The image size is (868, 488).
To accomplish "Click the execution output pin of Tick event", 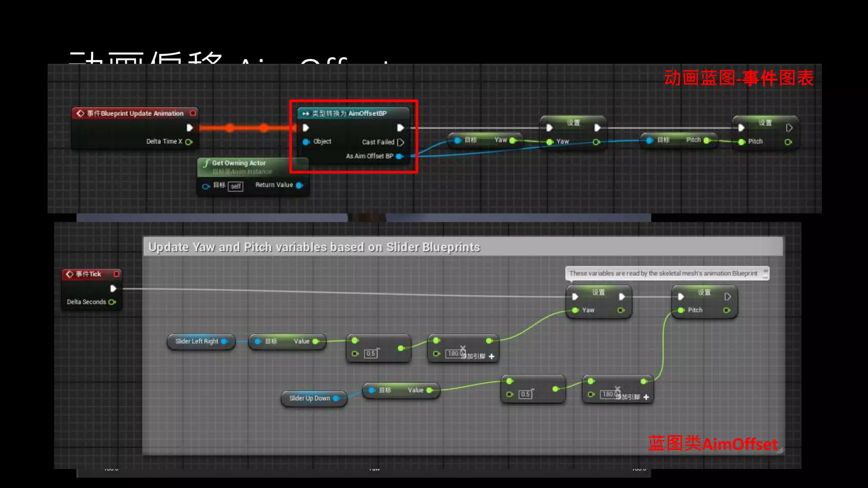I will coord(113,288).
